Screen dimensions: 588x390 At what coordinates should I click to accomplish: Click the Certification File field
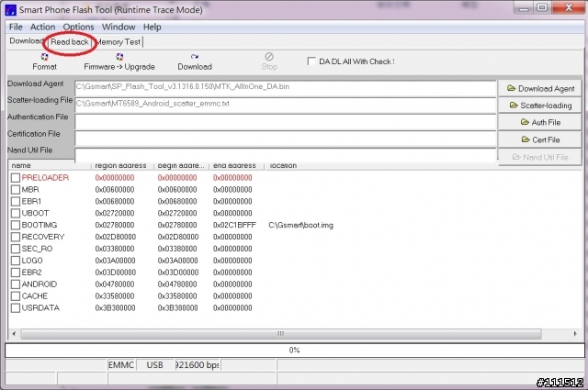286,139
